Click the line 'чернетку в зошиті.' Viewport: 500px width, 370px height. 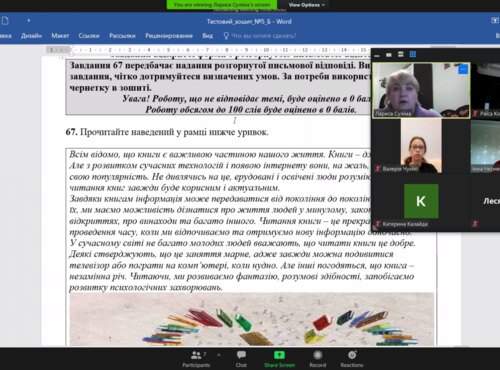110,88
